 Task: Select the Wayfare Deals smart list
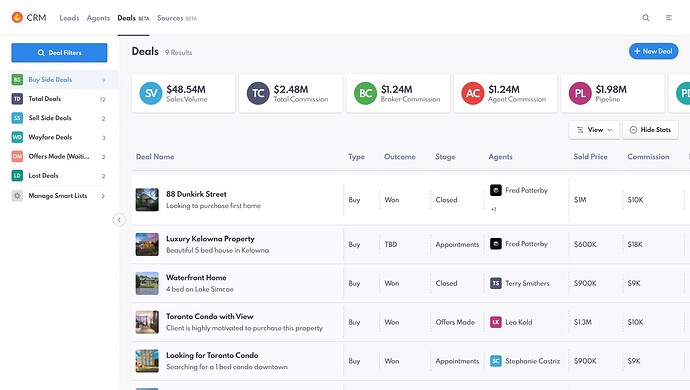pos(59,137)
